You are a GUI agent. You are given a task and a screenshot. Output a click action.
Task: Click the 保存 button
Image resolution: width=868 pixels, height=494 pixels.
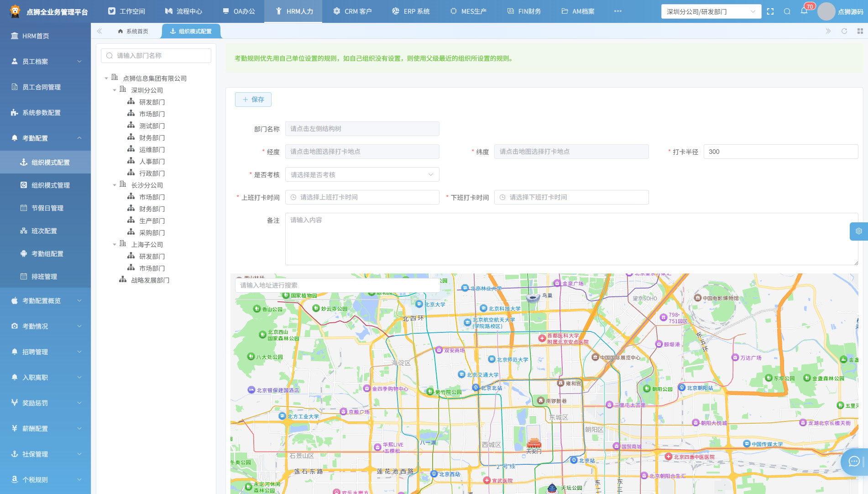[x=253, y=100]
